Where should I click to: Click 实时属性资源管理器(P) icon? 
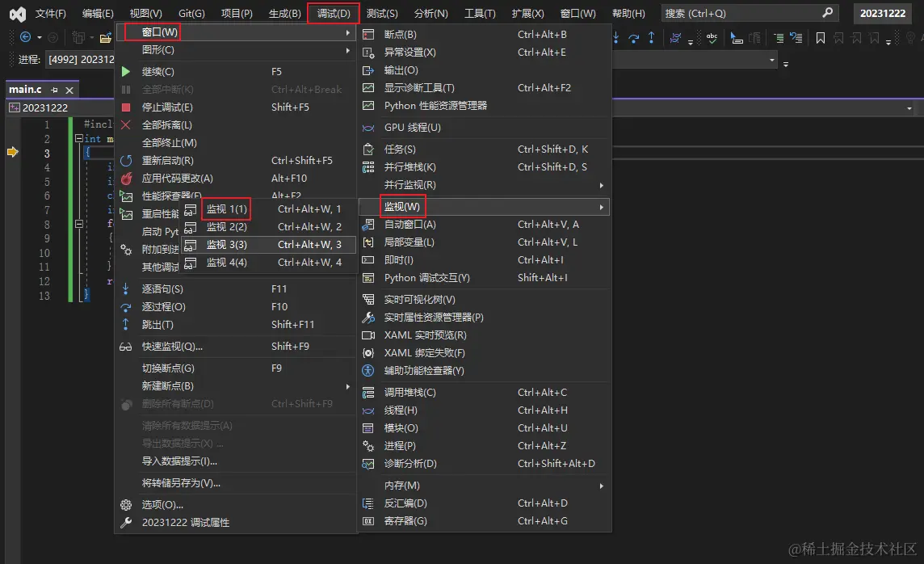368,317
